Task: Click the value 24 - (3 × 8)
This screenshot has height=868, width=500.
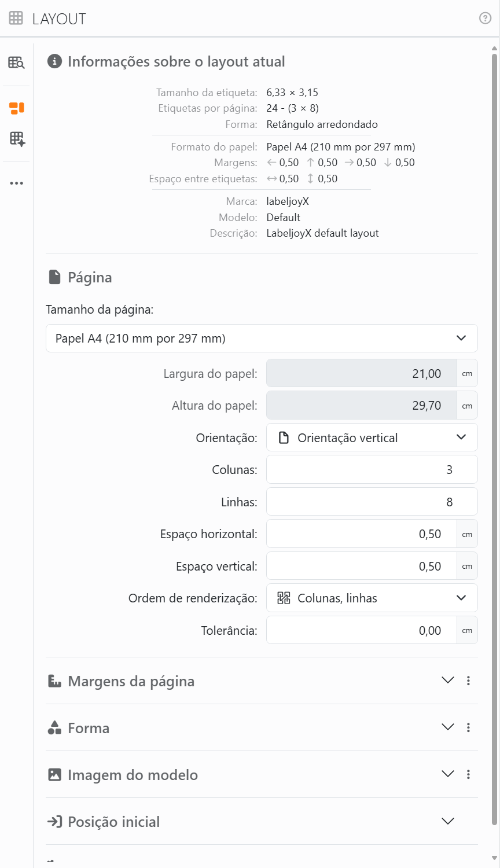Action: click(293, 108)
